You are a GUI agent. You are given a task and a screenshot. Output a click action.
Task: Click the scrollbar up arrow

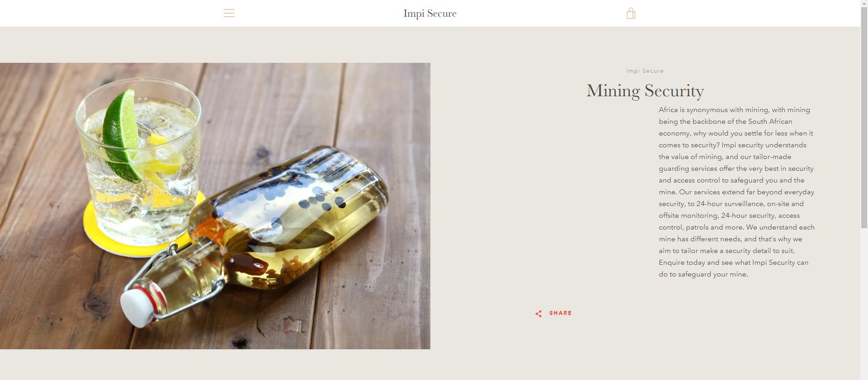click(x=864, y=4)
